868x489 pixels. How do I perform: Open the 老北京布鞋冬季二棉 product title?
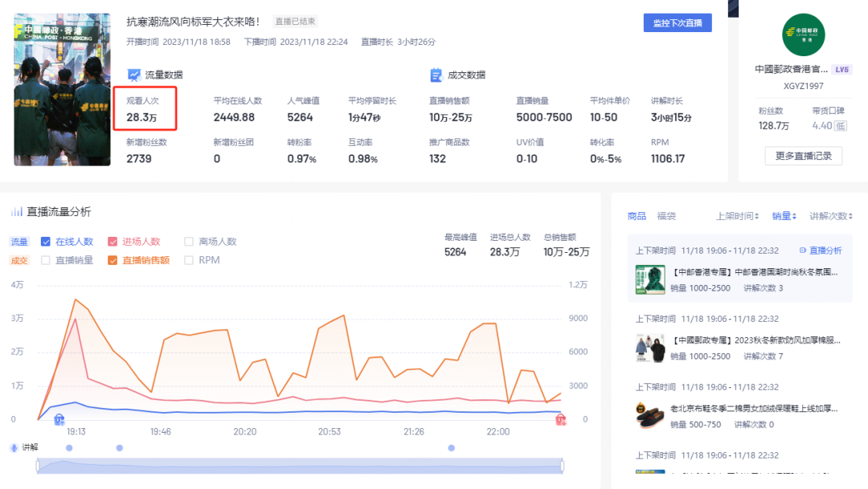pos(754,408)
